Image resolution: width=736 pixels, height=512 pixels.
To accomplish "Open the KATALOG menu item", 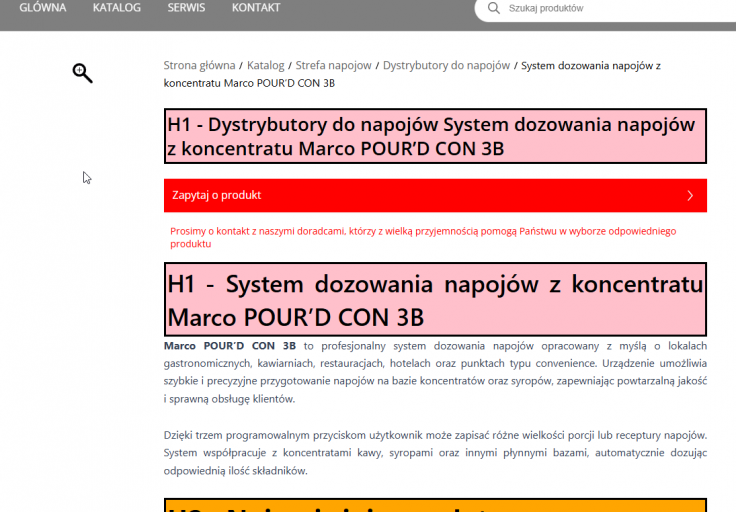I will 116,8.
